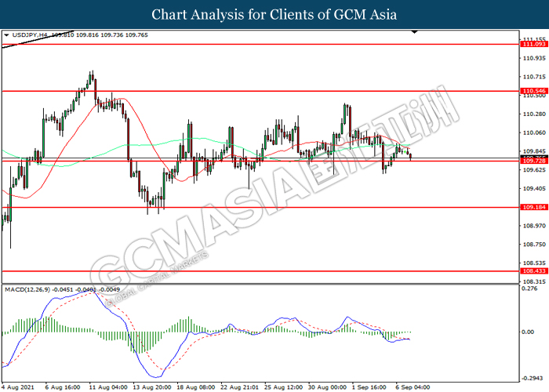Click the 108.970 price scale value
549x392 pixels.
(534, 226)
